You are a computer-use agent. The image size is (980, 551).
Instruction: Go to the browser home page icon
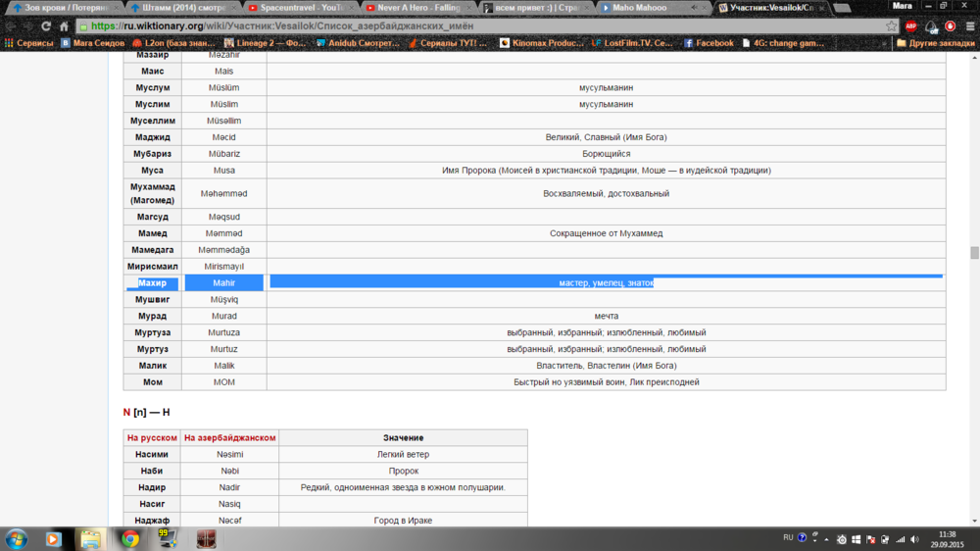(x=65, y=26)
